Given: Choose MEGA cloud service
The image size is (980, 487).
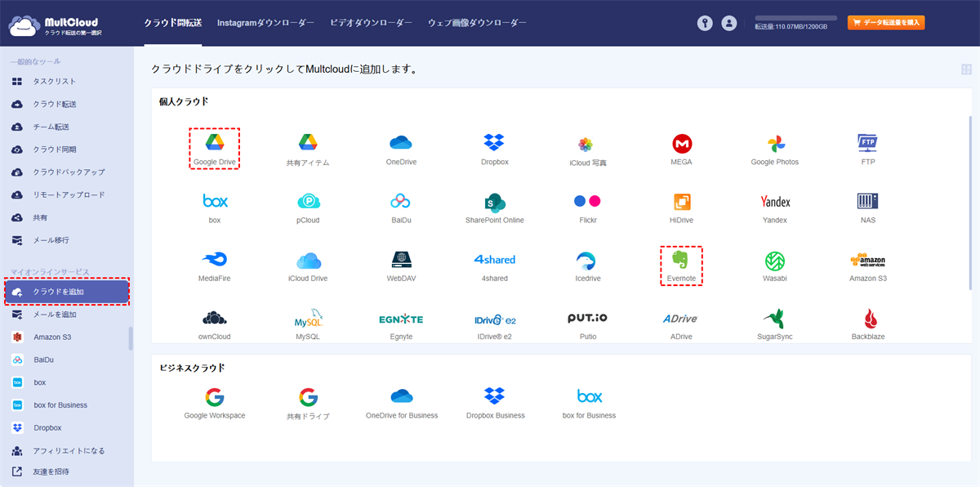Looking at the screenshot, I should pos(682,150).
